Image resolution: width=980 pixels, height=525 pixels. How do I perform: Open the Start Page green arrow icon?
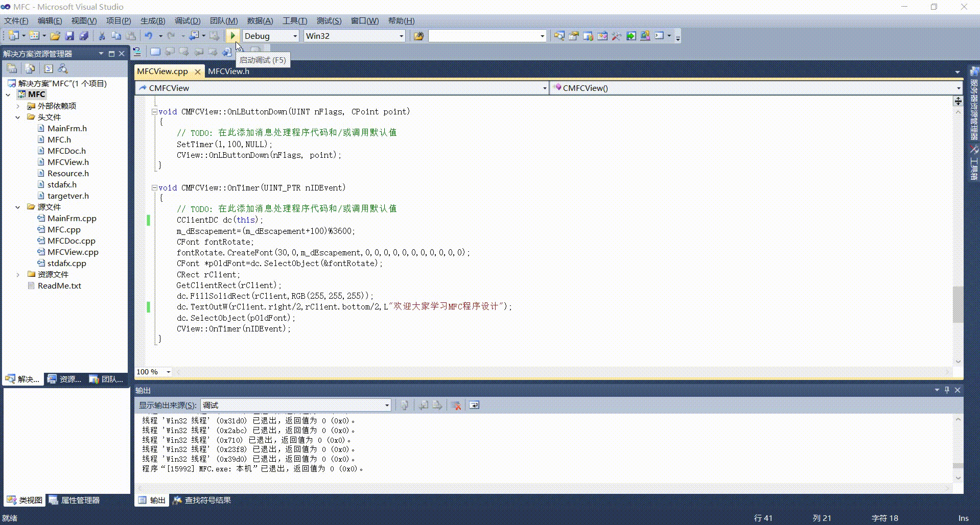[x=631, y=36]
